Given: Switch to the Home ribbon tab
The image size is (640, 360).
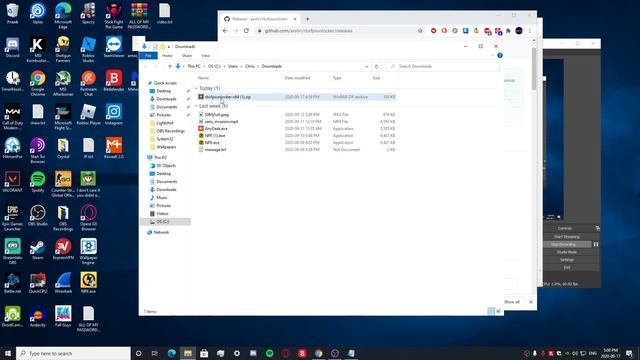Looking at the screenshot, I should coord(167,56).
